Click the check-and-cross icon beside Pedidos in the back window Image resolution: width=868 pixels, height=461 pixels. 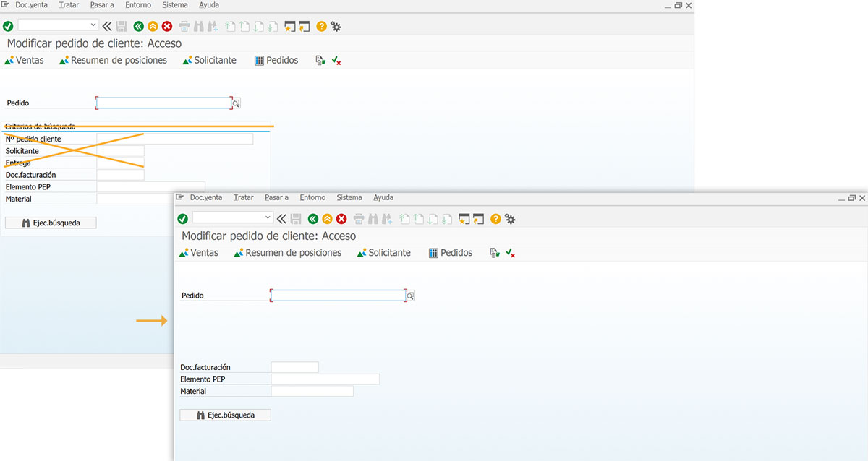(336, 61)
